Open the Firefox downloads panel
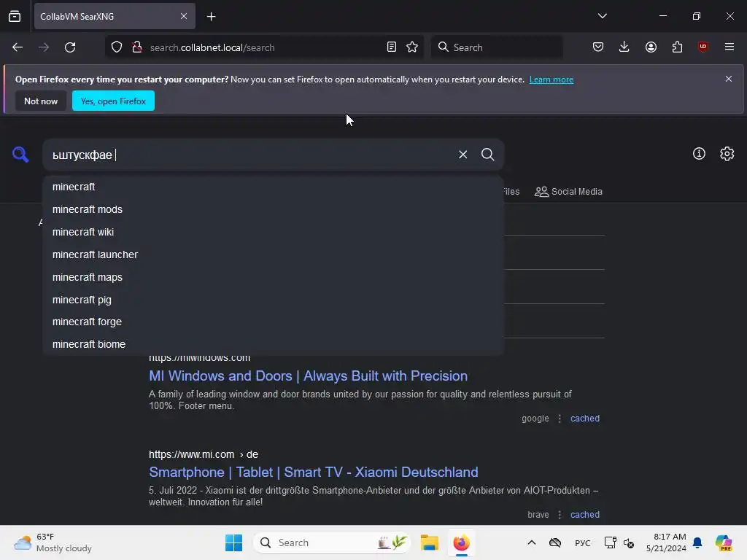This screenshot has width=747, height=560. pos(624,47)
